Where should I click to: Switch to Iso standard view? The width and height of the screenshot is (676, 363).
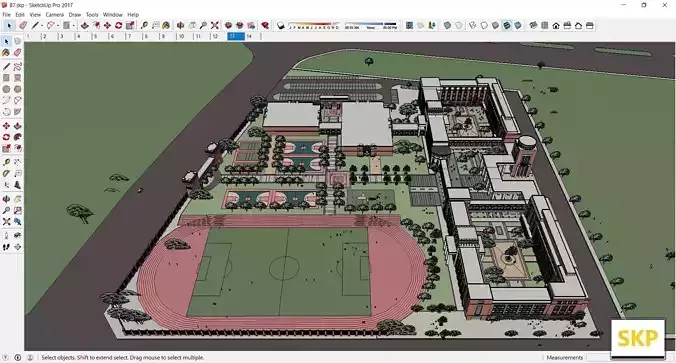tap(533, 25)
